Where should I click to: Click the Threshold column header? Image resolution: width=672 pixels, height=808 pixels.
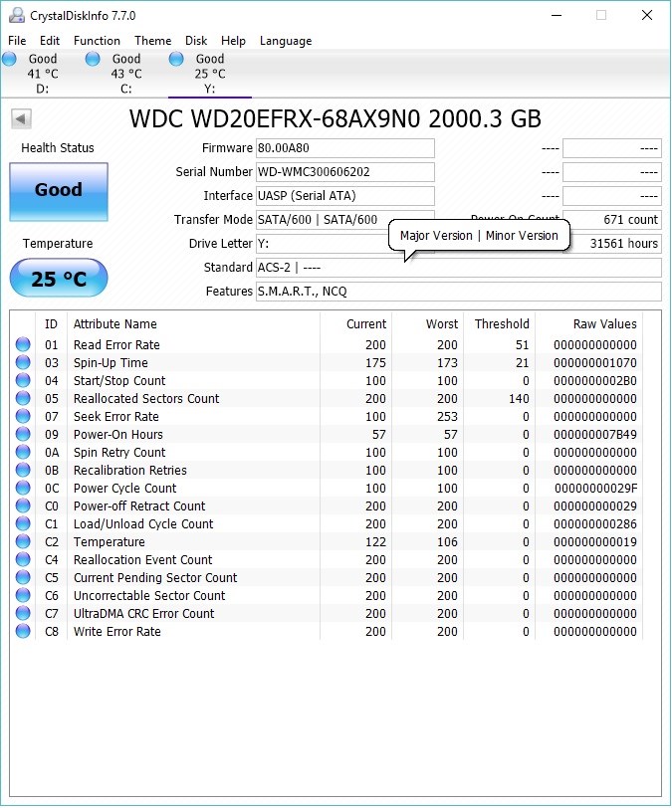(499, 324)
